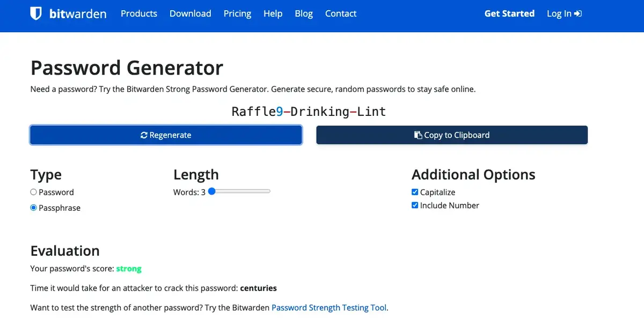The height and width of the screenshot is (332, 644).
Task: Click the generated passphrase text
Action: pos(308,112)
